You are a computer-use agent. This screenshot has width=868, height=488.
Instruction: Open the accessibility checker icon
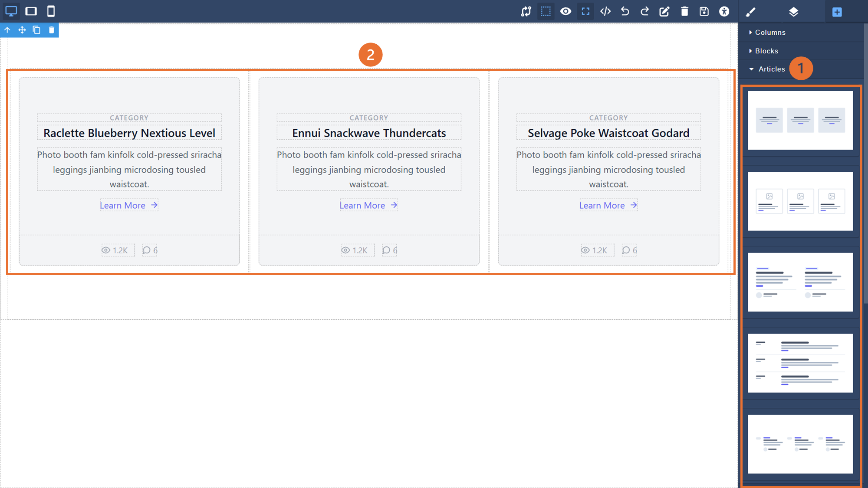tap(724, 11)
